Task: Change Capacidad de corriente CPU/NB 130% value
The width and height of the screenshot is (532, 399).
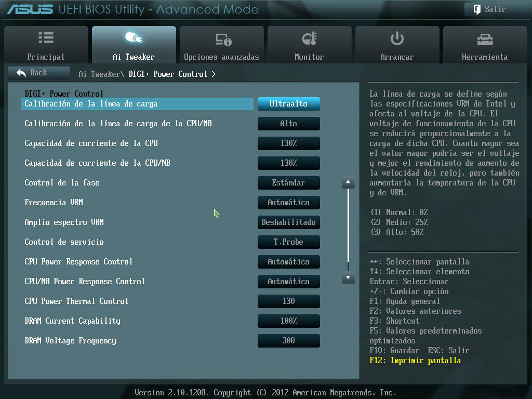Action: pos(289,163)
